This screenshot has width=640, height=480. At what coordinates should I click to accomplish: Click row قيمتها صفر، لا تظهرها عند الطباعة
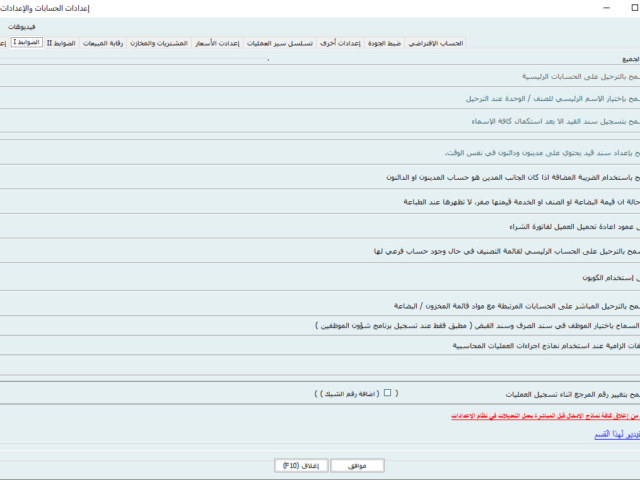coord(320,202)
